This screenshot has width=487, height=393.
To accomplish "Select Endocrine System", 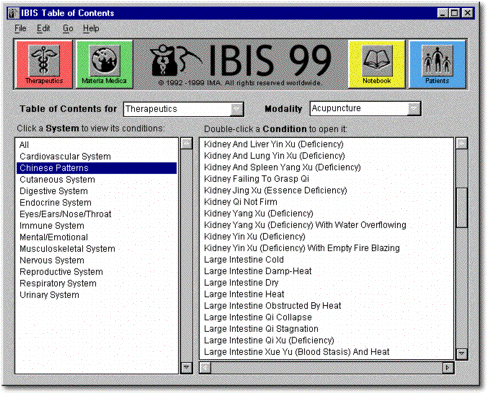I will coord(96,203).
